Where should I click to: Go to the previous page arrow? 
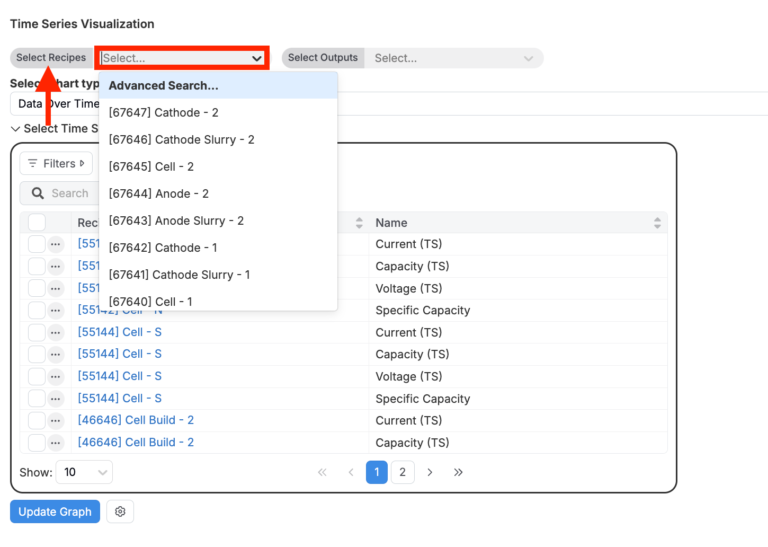pyautogui.click(x=351, y=472)
